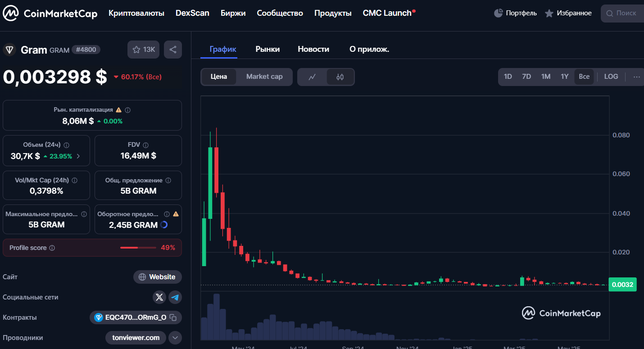Image resolution: width=644 pixels, height=349 pixels.
Task: Click the 60.17% (Все) price change
Action: point(137,77)
